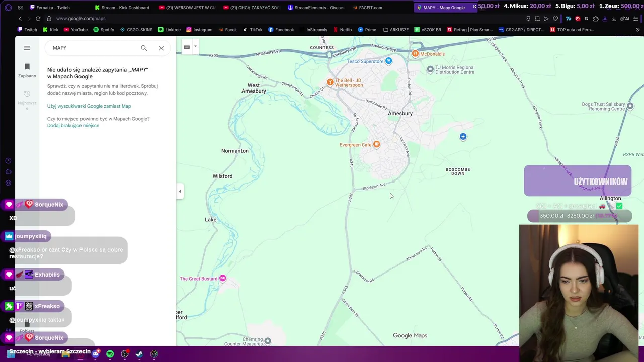Click the browser forward arrow
Viewport: 644px width, 362px height.
pyautogui.click(x=29, y=19)
